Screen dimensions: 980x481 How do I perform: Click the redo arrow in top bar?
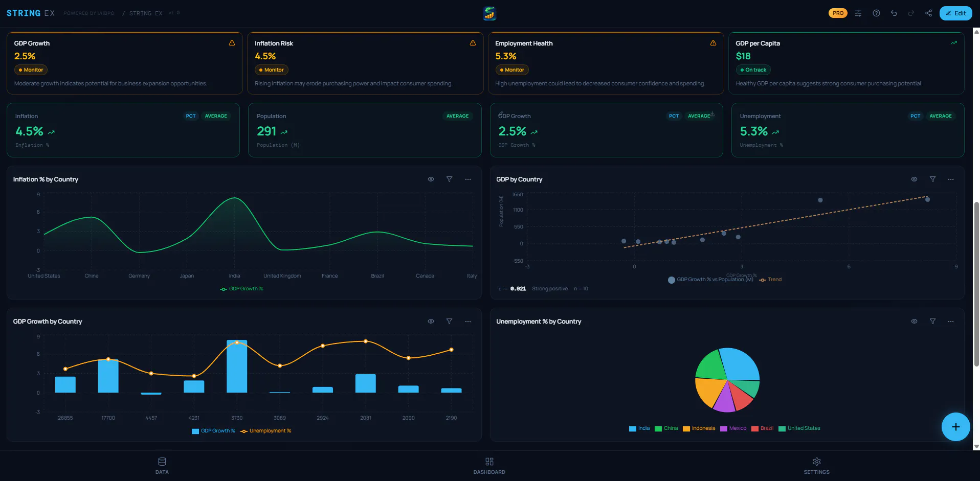point(911,13)
